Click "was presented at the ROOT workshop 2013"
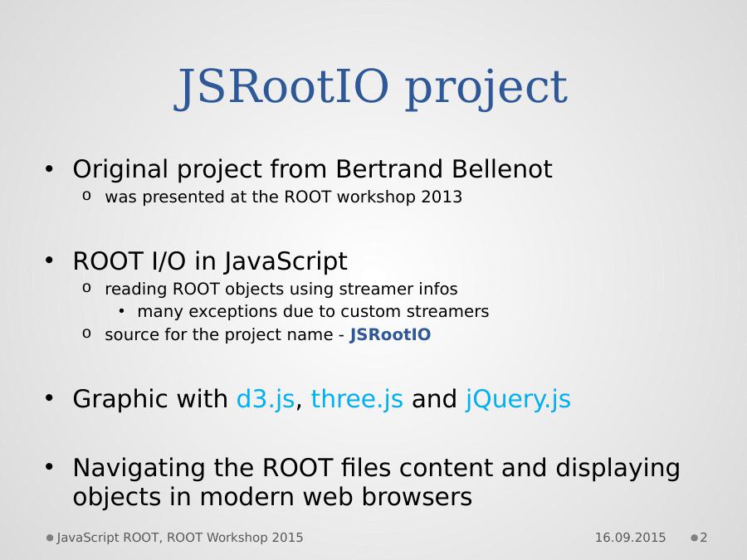The height and width of the screenshot is (560, 747). pyautogui.click(x=284, y=197)
